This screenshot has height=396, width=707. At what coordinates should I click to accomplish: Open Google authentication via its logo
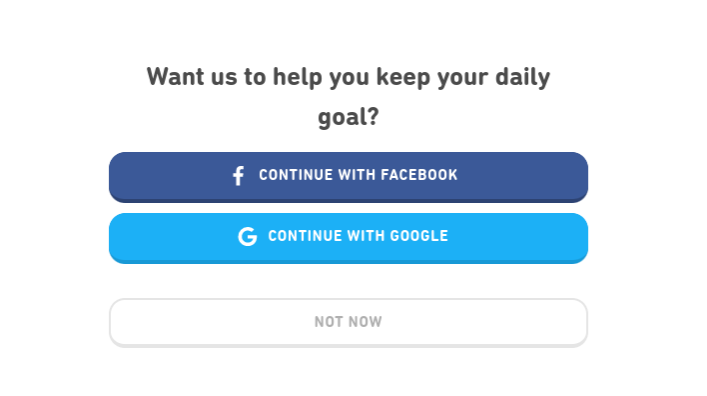coord(248,236)
